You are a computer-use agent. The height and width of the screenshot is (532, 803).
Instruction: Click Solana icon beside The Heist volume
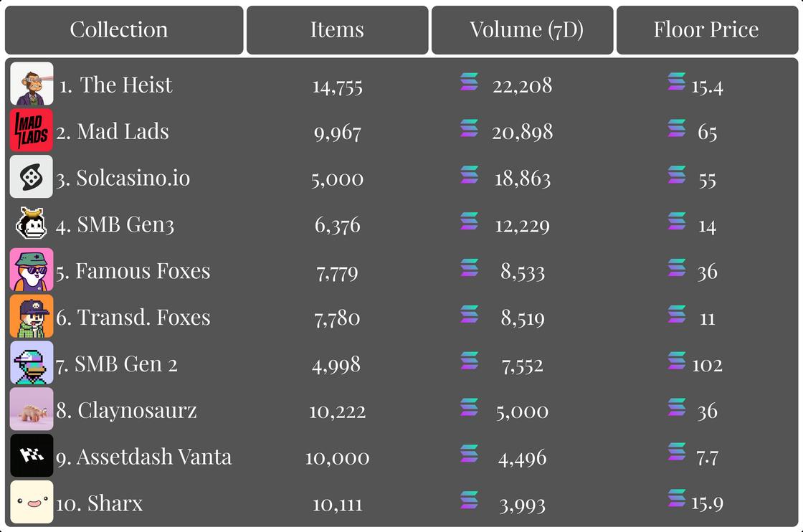[x=469, y=82]
